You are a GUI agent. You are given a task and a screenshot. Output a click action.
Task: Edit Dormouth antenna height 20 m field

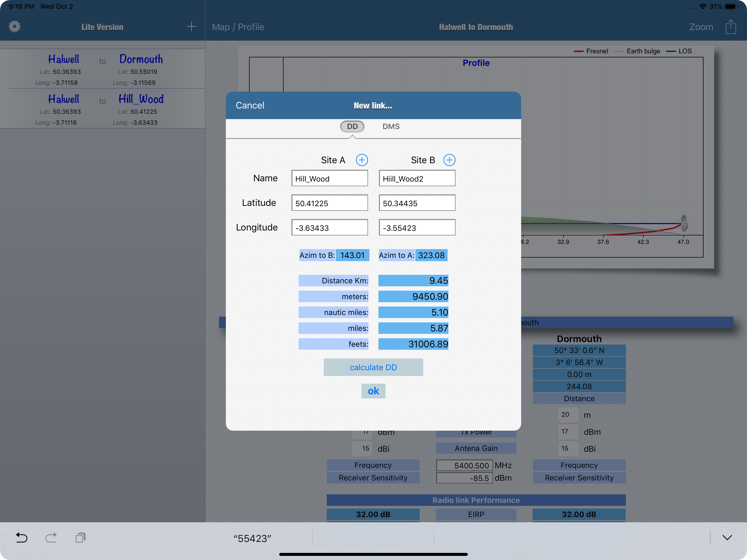click(568, 415)
